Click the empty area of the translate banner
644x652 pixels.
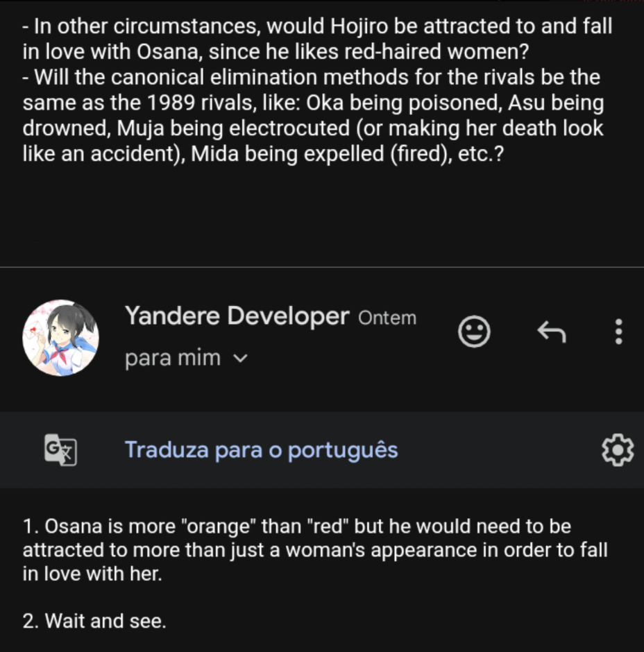[499, 450]
